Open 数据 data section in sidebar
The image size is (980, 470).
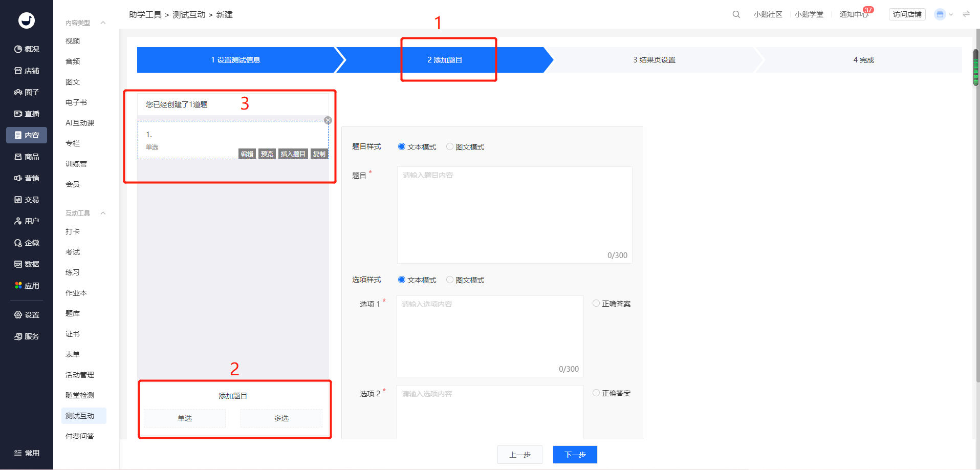pyautogui.click(x=27, y=264)
